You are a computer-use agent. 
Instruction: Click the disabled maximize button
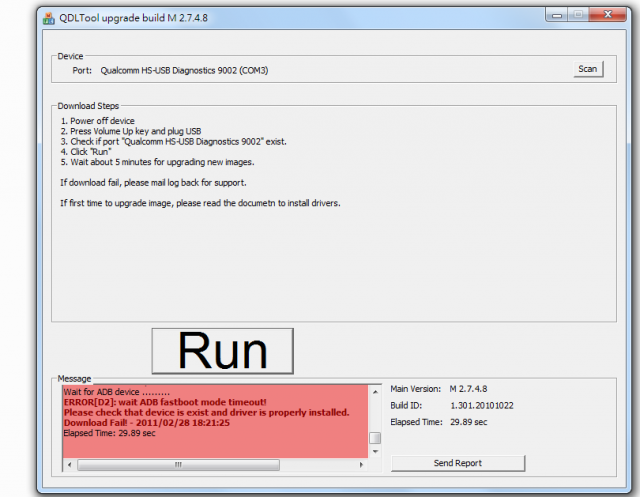pos(578,15)
